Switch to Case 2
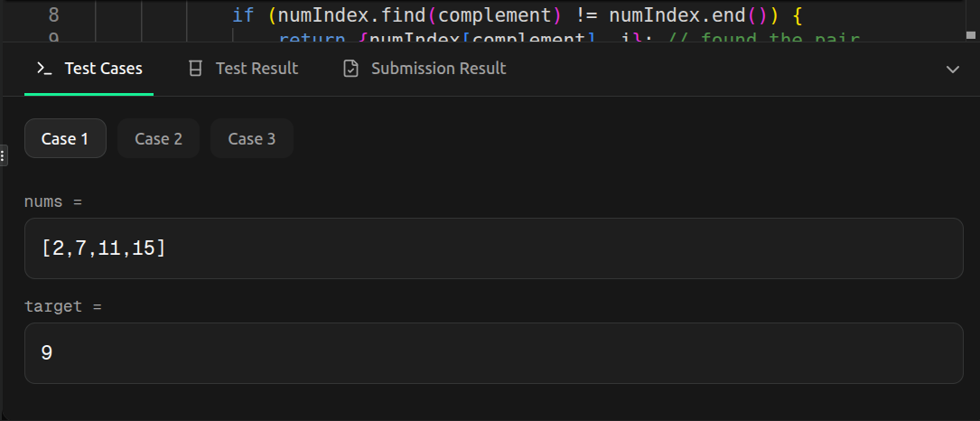Image resolution: width=980 pixels, height=421 pixels. 159,138
